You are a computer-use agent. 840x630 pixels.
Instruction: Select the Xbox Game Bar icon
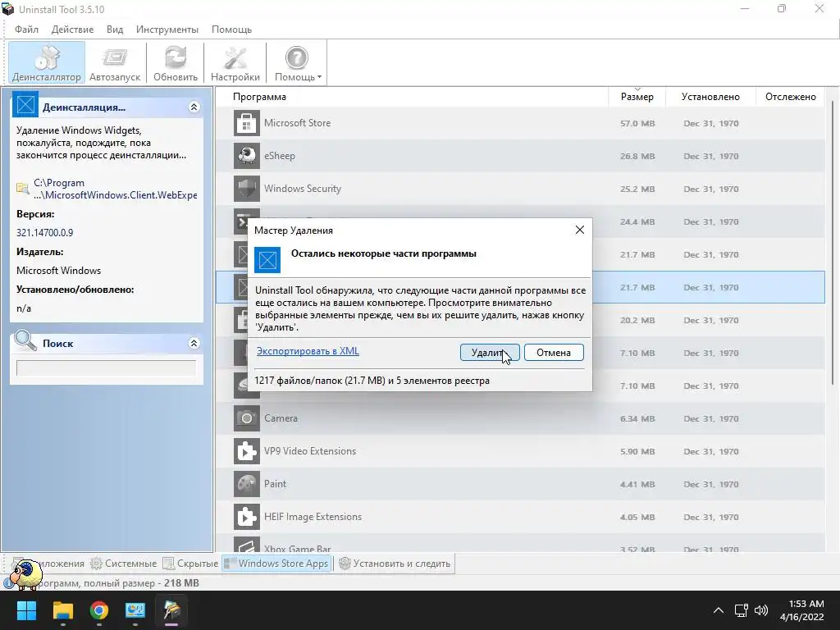(x=247, y=545)
